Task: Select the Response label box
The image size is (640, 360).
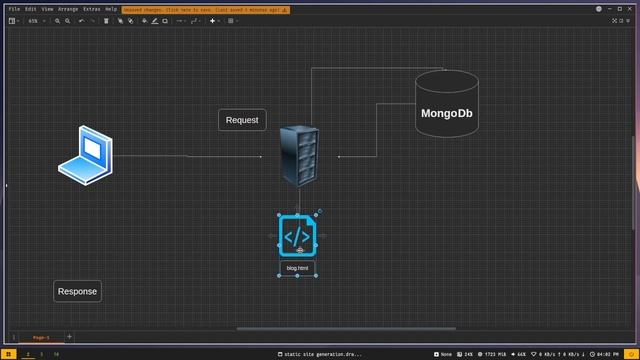Action: coord(77,291)
